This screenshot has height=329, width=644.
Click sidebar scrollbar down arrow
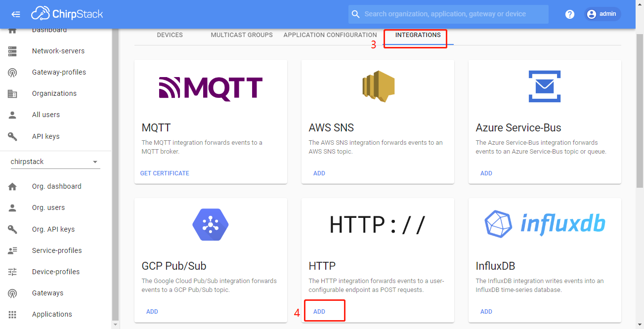[x=116, y=325]
